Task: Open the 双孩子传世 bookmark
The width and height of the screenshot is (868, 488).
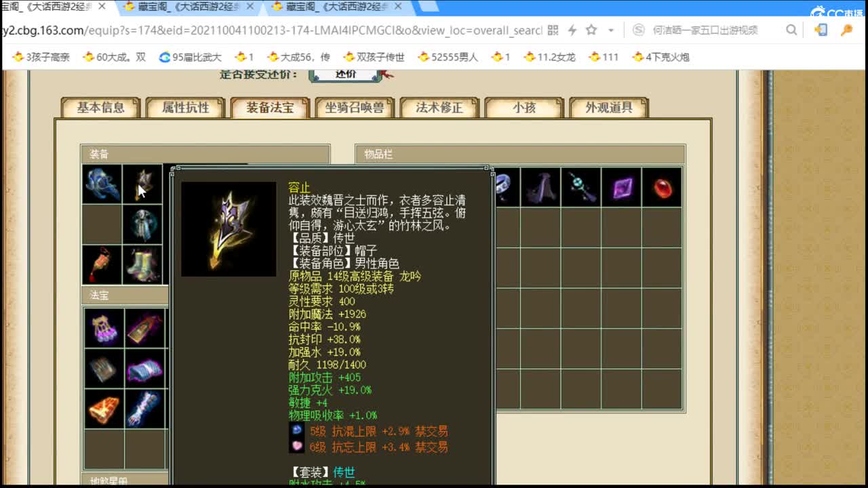Action: pos(374,57)
